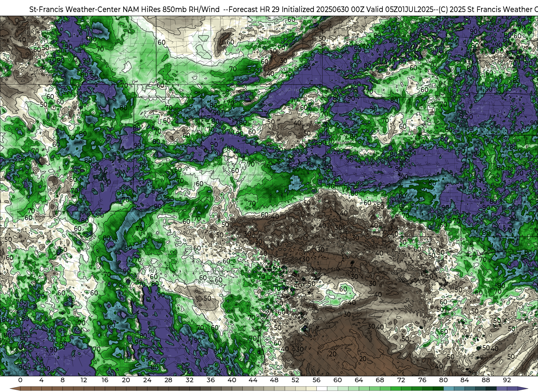Click the colorbar tick label 48

274,380
